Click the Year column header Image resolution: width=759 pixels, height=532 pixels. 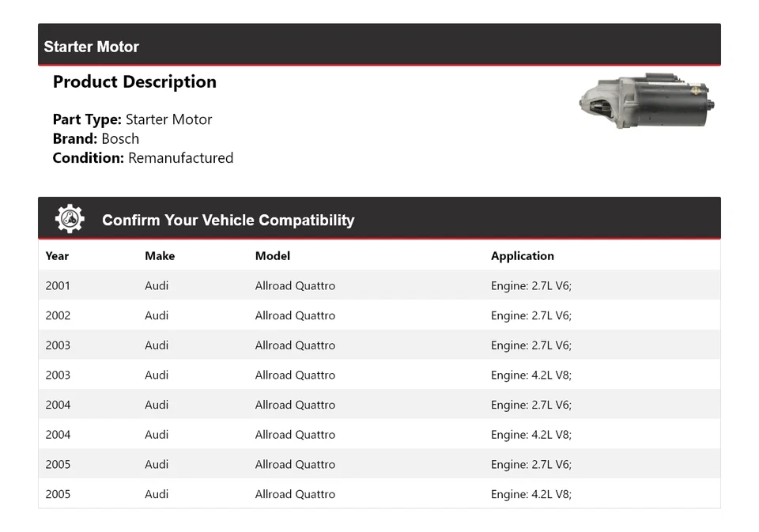click(57, 256)
